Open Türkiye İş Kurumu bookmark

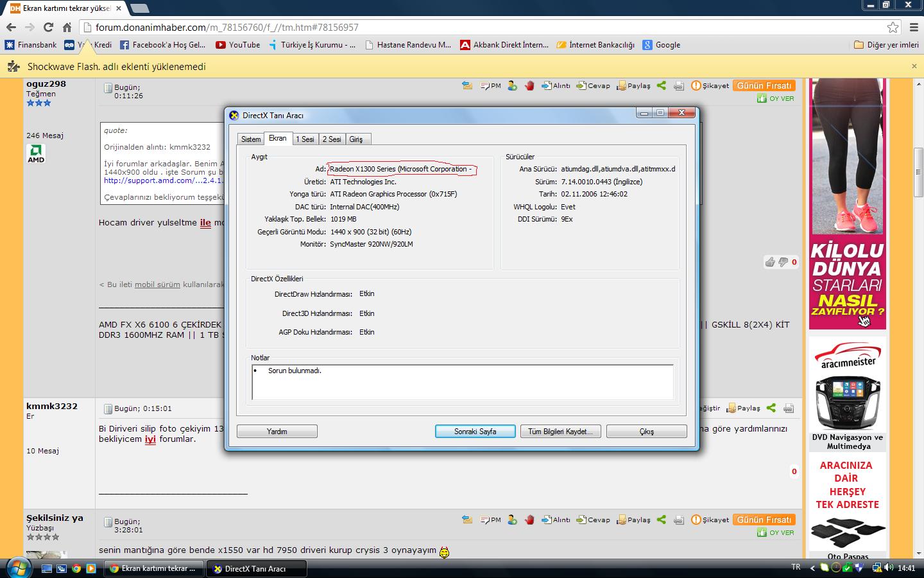(x=312, y=45)
